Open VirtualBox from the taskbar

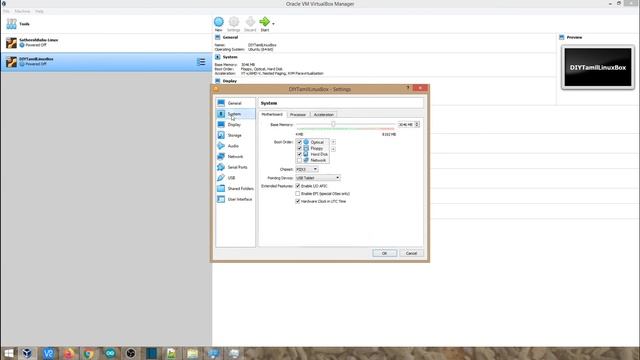[x=27, y=353]
